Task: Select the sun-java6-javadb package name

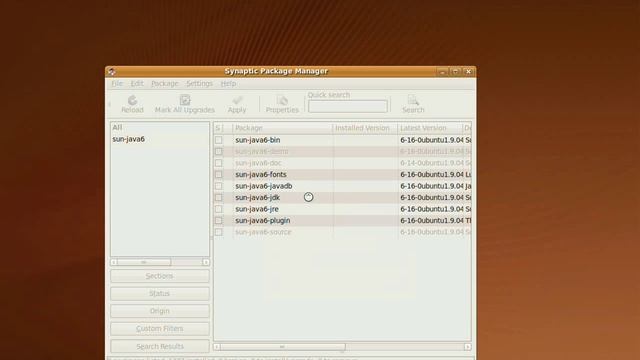Action: [x=264, y=186]
